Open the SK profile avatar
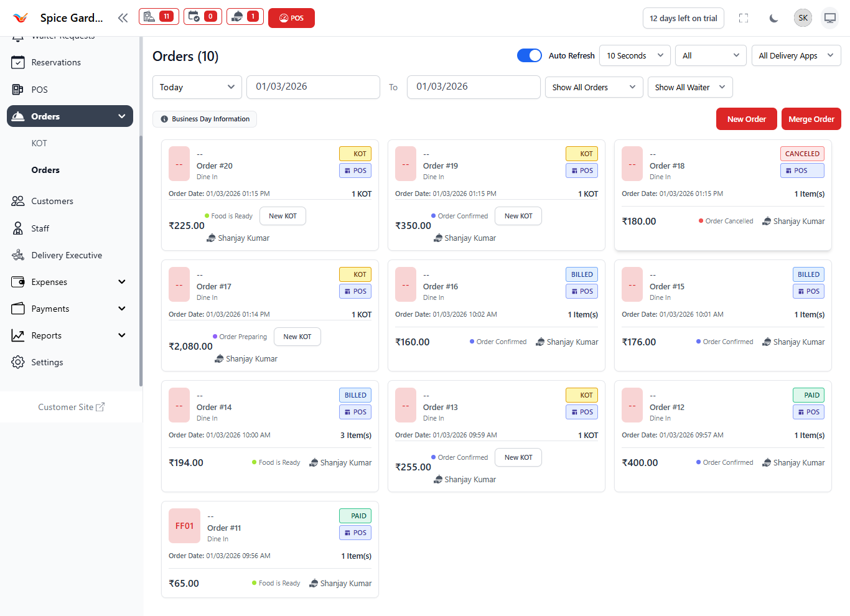 tap(803, 17)
